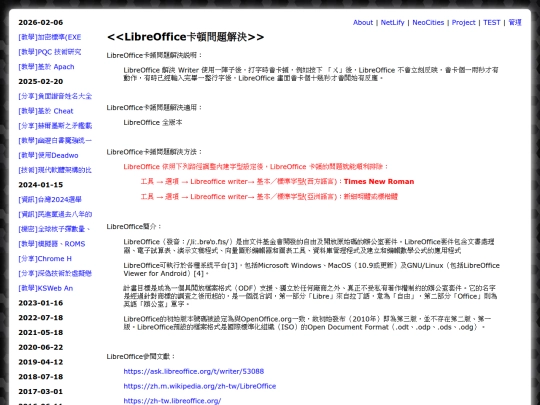Open the zh.m.wikipedia.org LibreOffice link

pos(200,386)
